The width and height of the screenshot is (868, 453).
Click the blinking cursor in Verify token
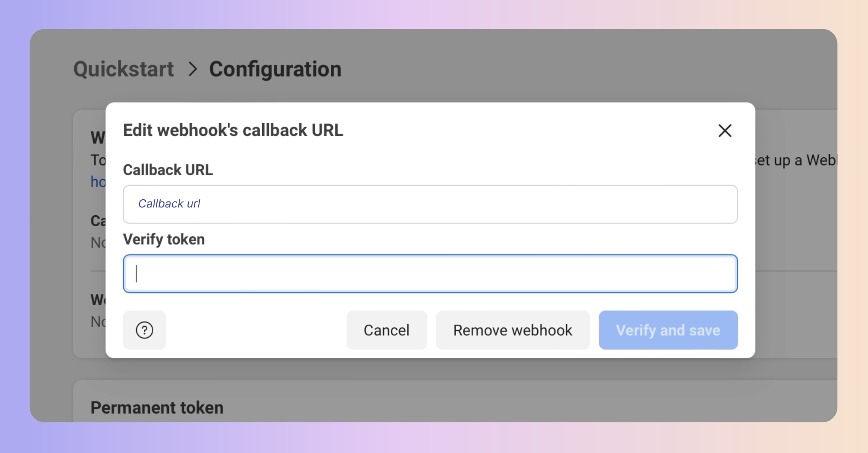pyautogui.click(x=136, y=274)
